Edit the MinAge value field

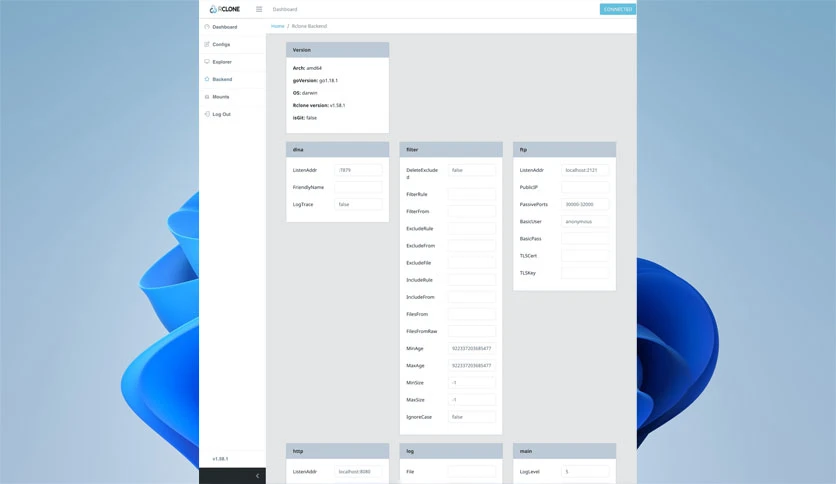click(472, 348)
